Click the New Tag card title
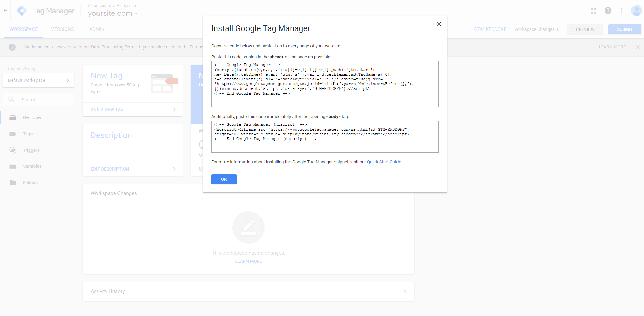The width and height of the screenshot is (644, 316). pos(106,76)
